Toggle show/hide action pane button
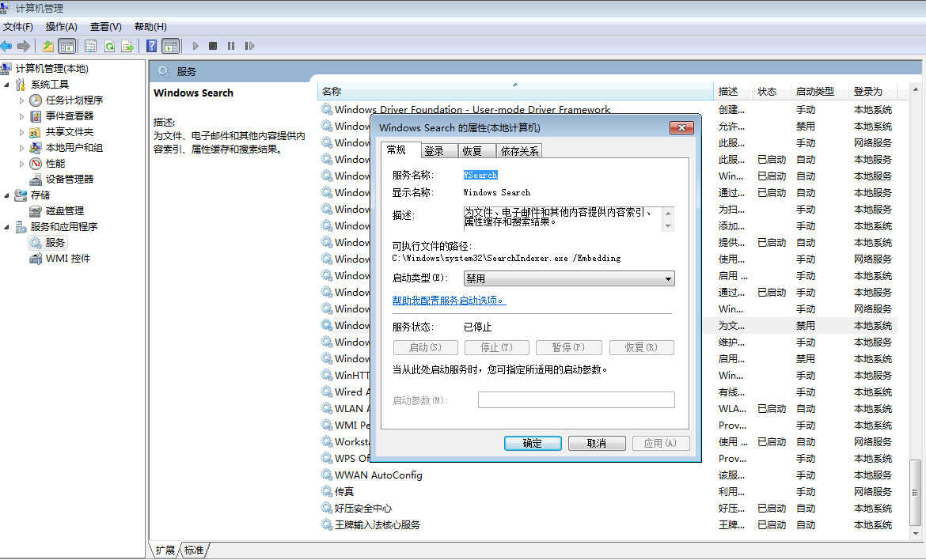The height and width of the screenshot is (560, 926). (x=171, y=46)
